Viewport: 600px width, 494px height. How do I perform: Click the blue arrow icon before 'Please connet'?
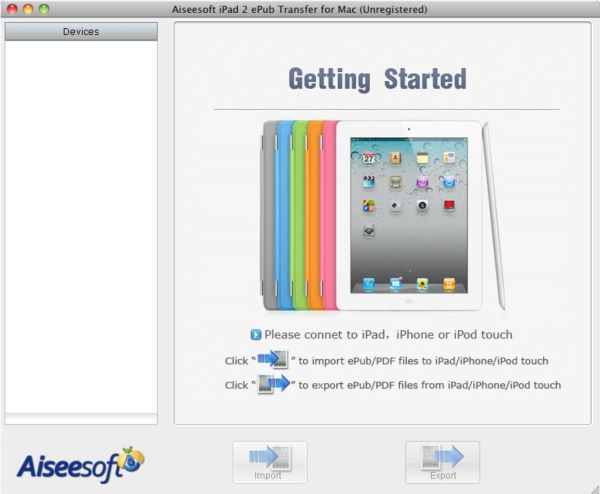(256, 335)
